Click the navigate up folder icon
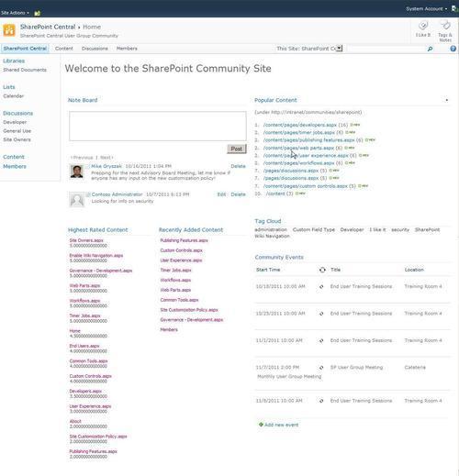The width and height of the screenshot is (459, 476). point(38,13)
